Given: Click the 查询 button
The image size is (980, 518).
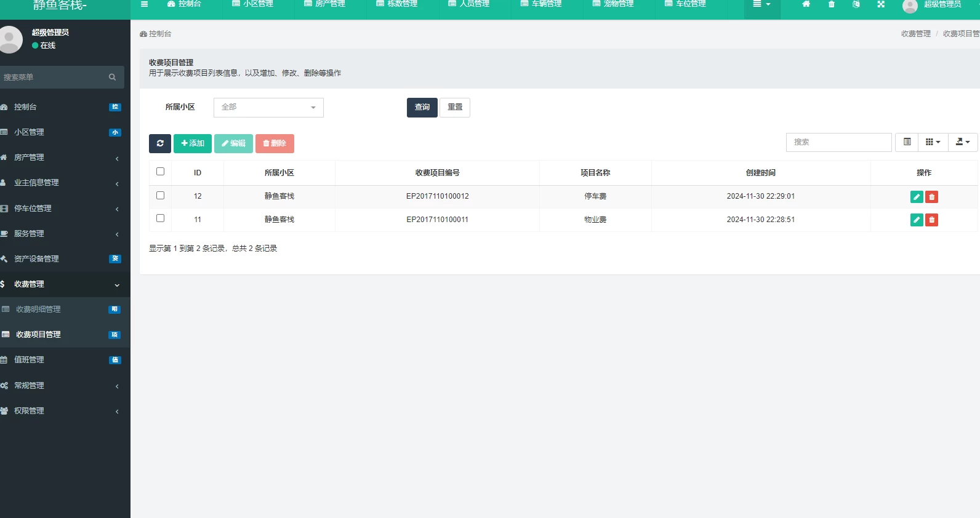Looking at the screenshot, I should (x=422, y=108).
